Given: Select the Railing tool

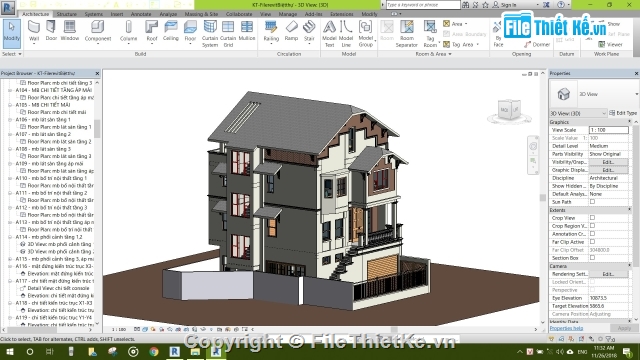Looking at the screenshot, I should tap(271, 32).
